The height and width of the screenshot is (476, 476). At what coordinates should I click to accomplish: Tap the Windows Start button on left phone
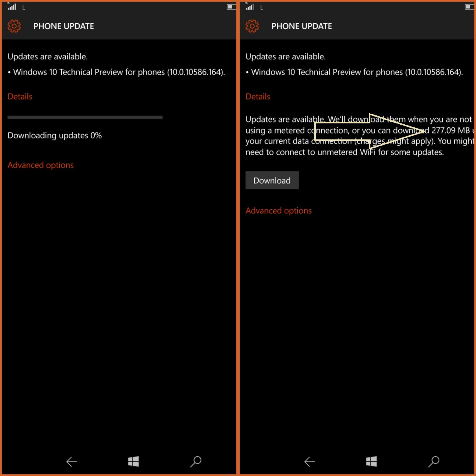click(133, 461)
